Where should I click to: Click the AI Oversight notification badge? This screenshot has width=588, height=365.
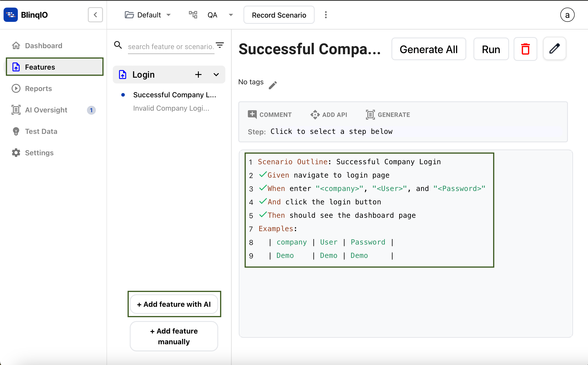click(x=91, y=110)
